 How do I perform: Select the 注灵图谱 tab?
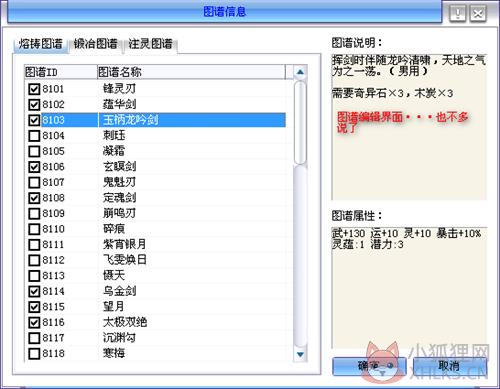click(x=150, y=44)
